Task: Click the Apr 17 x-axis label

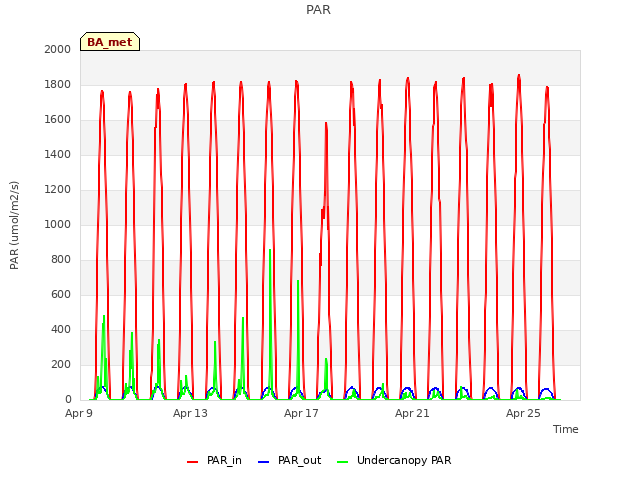Action: [301, 413]
